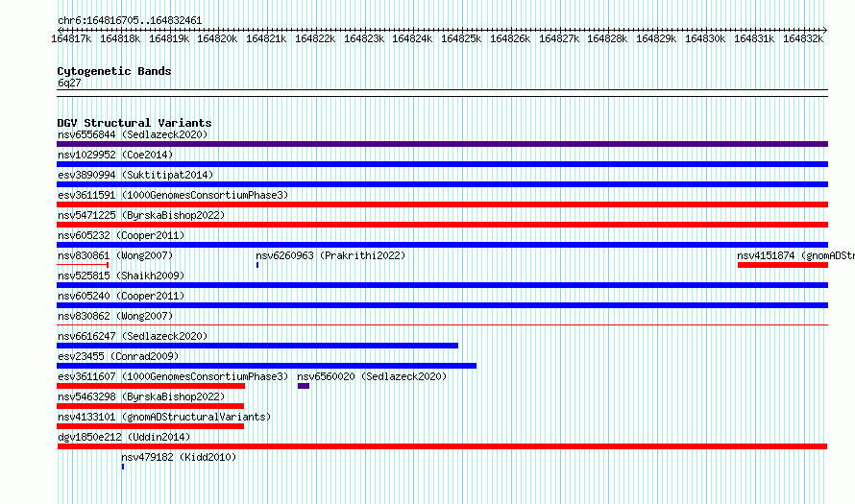This screenshot has width=855, height=504.
Task: Open nsv479182 (Kidd2010) label
Action: coord(179,457)
